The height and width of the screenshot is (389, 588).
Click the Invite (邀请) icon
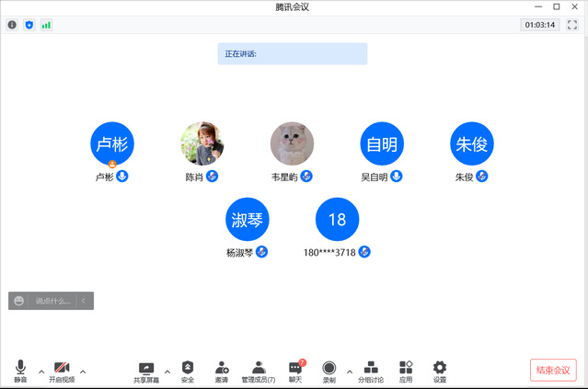click(x=222, y=371)
